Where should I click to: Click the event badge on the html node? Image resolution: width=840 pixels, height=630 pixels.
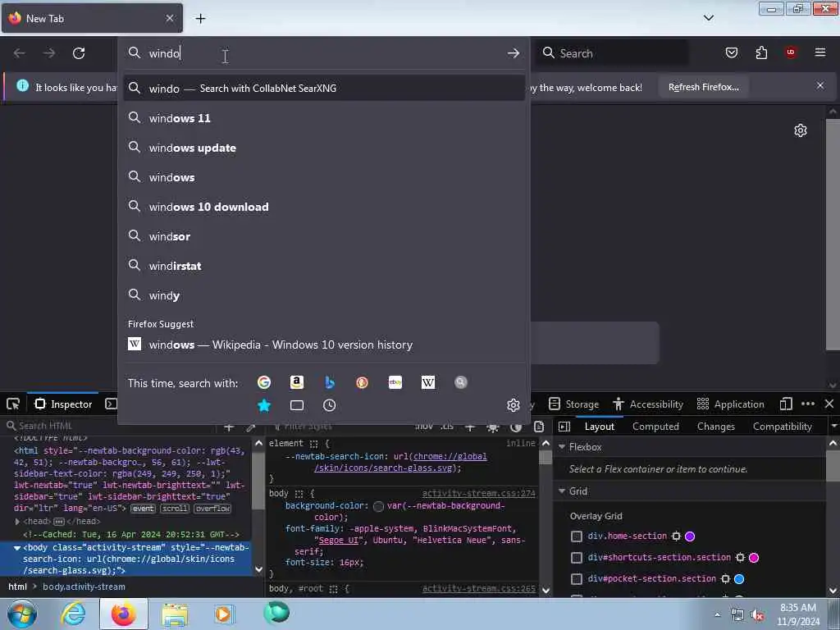(x=143, y=509)
